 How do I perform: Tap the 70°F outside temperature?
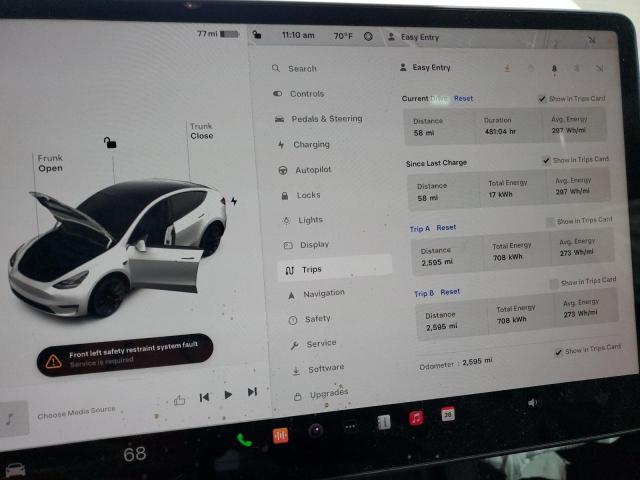coord(343,36)
